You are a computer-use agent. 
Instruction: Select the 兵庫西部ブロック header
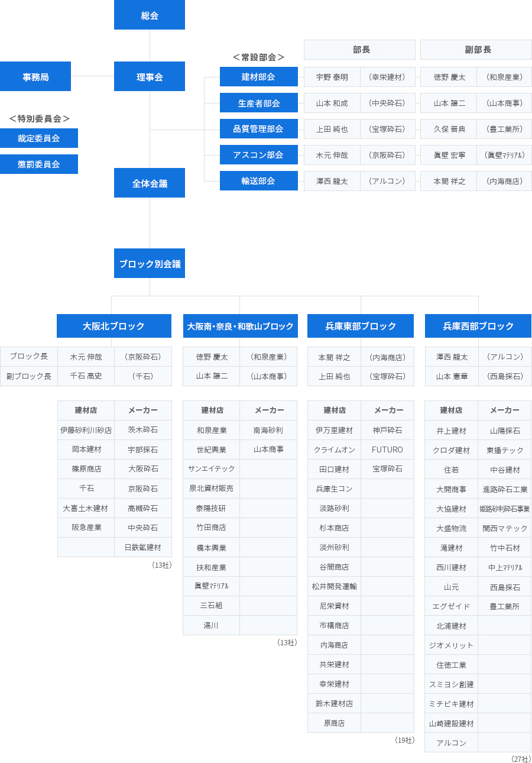[x=478, y=326]
